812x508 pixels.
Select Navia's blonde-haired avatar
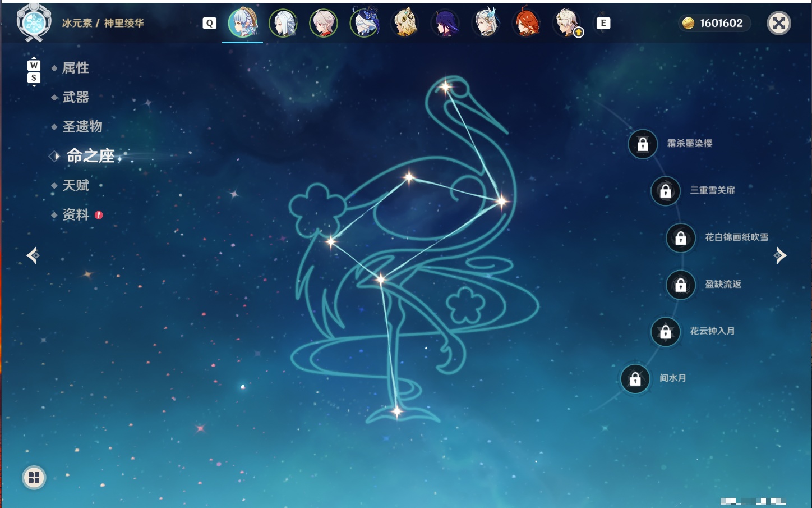[405, 23]
